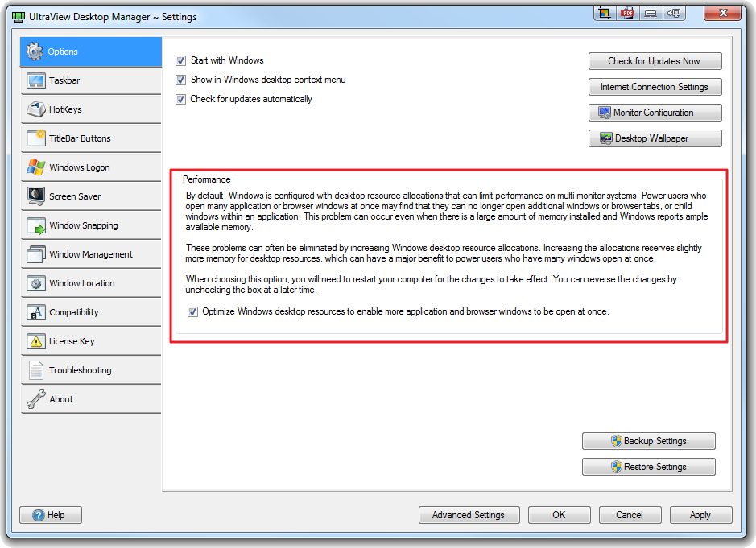Select the Windows Logon flag icon item

[x=91, y=167]
